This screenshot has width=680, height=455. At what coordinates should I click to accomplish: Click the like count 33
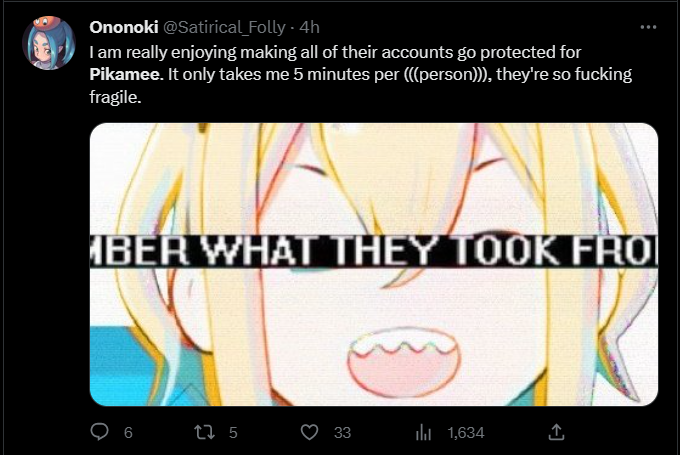(x=343, y=432)
